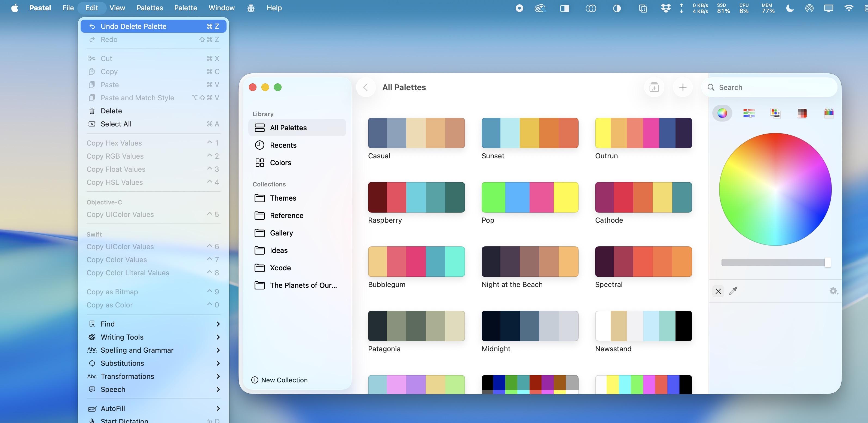Open the Xcode collection
868x423 pixels.
(297, 268)
